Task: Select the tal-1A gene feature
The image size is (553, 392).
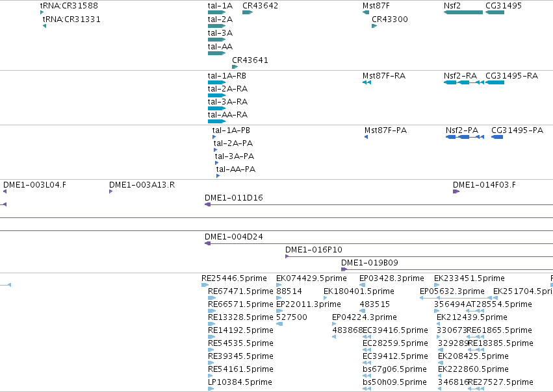Action: pyautogui.click(x=216, y=12)
